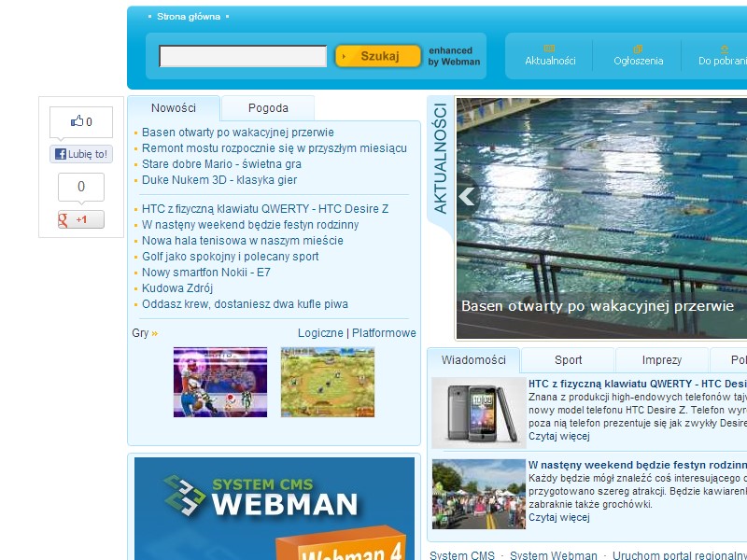Viewport: 747px width, 560px height.
Task: Filter games by Logiczne category
Action: click(x=320, y=333)
